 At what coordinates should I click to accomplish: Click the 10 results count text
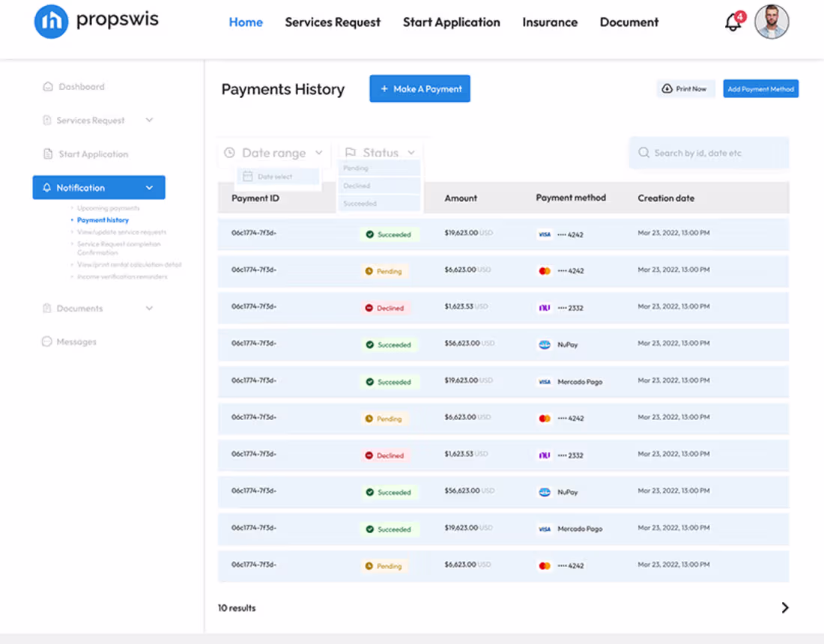click(x=237, y=608)
